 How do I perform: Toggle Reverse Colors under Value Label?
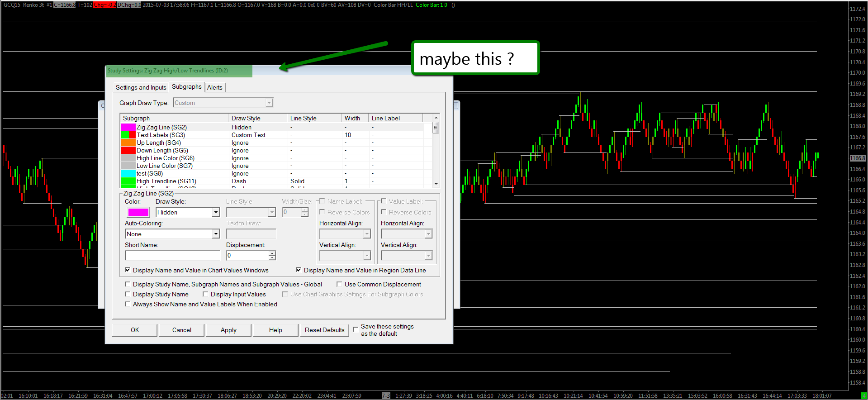384,212
